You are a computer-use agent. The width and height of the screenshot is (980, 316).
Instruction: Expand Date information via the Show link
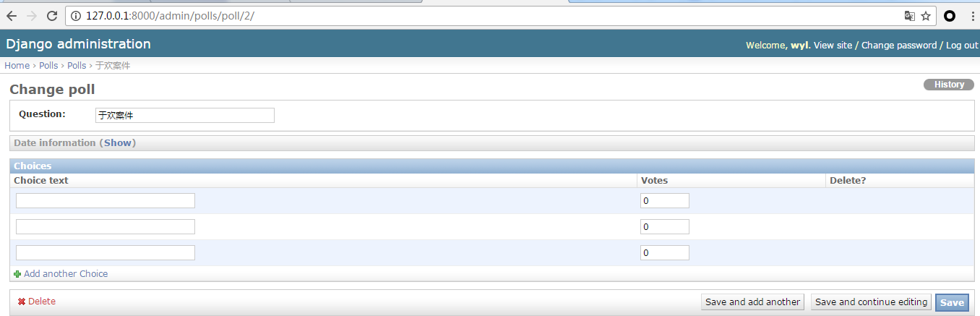(118, 142)
